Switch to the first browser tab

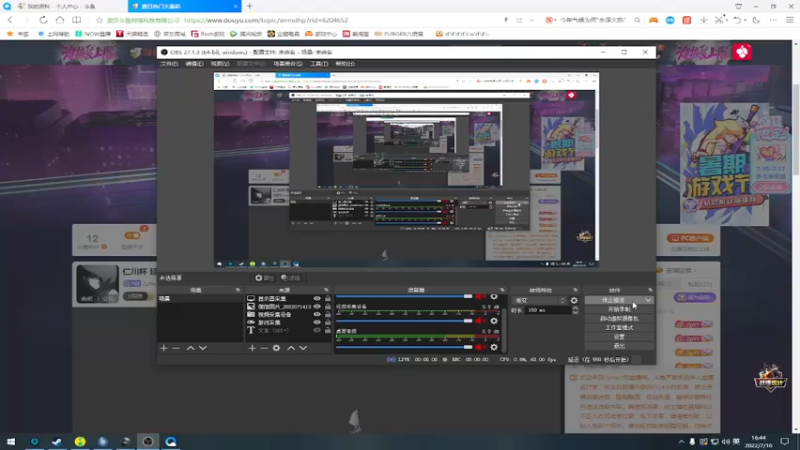(x=64, y=6)
